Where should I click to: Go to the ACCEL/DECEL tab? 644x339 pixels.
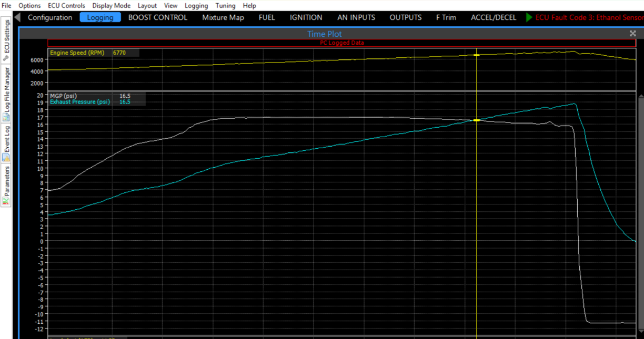[494, 17]
